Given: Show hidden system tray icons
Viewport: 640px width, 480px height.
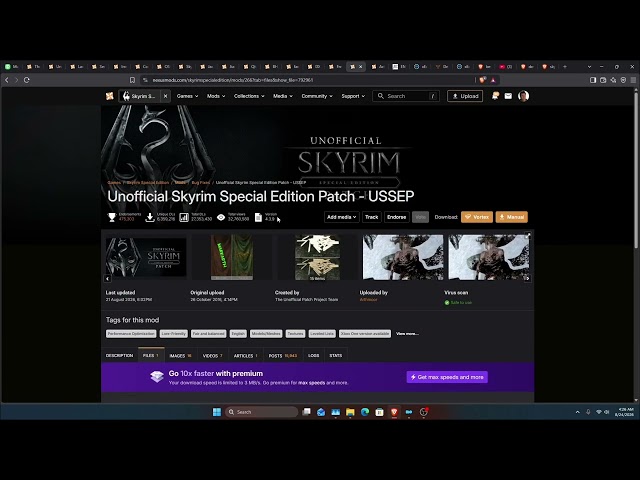Looking at the screenshot, I should (x=578, y=412).
